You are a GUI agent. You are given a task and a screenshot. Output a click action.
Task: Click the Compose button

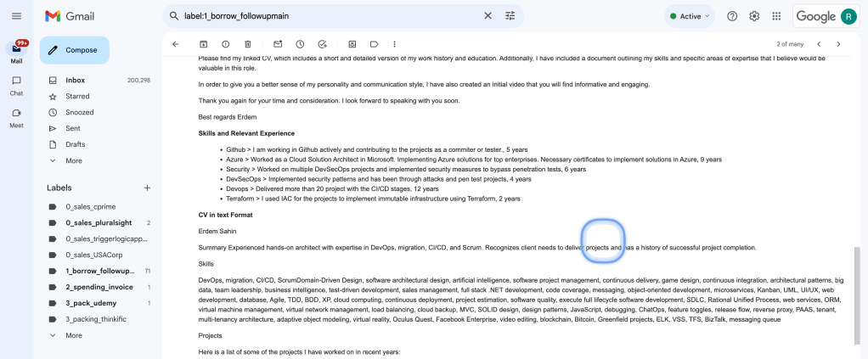point(74,50)
